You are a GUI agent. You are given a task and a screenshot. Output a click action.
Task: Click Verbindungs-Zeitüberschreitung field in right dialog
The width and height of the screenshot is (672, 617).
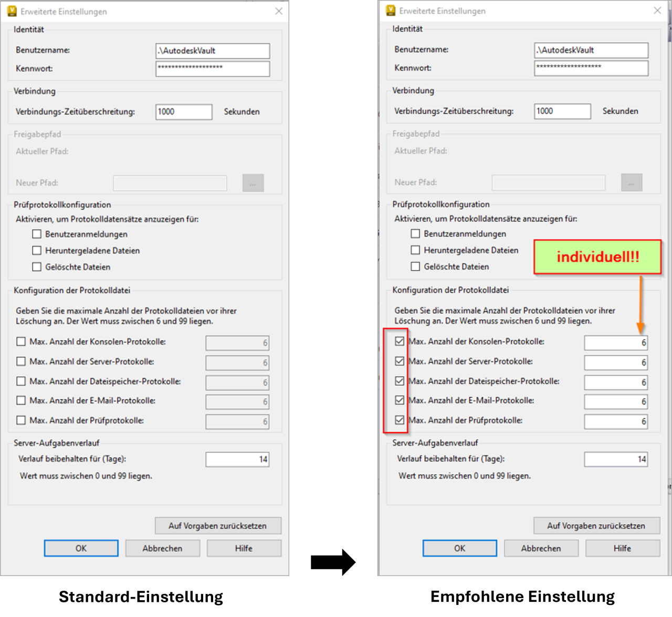point(562,111)
